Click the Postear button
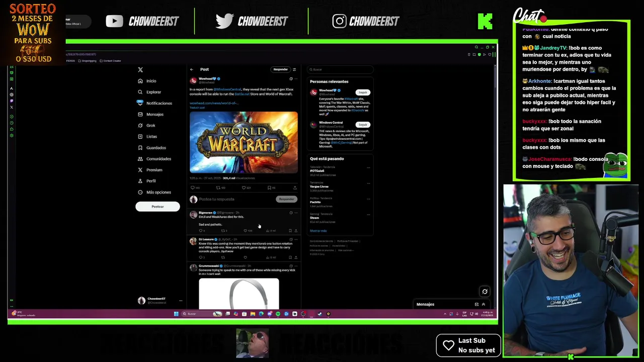This screenshot has height=362, width=644. pyautogui.click(x=157, y=207)
